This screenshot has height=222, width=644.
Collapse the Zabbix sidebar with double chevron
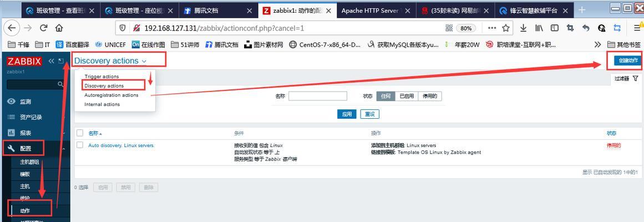(52, 61)
